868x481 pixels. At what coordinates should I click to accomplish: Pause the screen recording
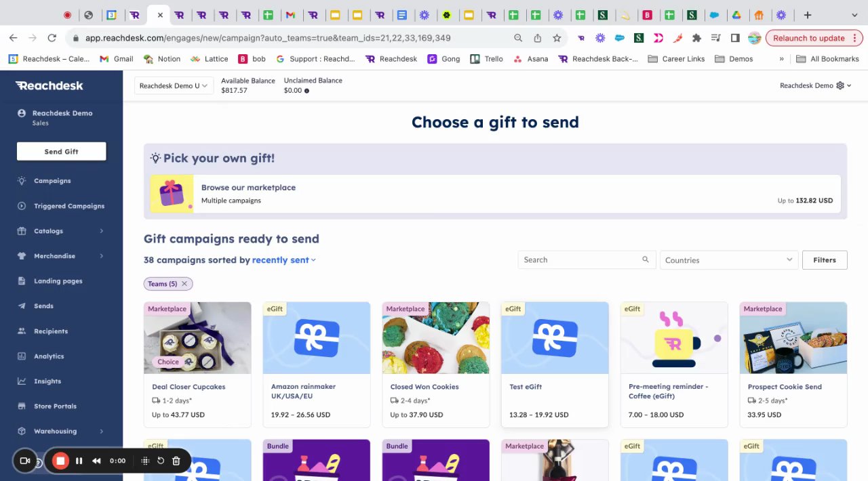coord(79,461)
